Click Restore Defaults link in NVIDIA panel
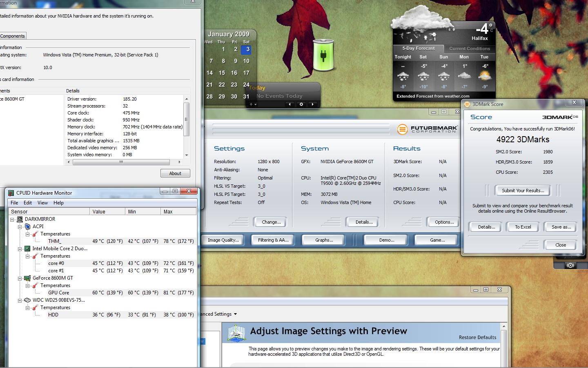 click(x=477, y=337)
